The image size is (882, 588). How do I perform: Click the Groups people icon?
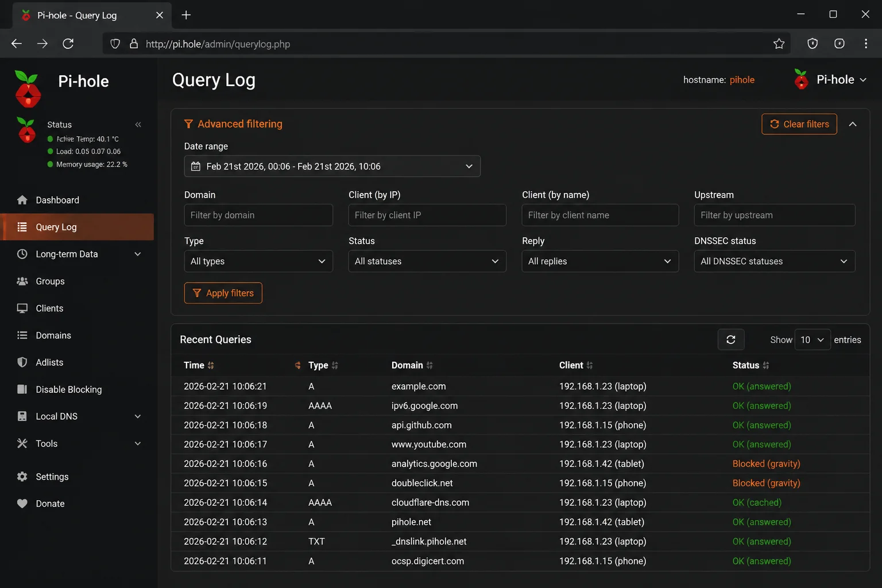(x=22, y=281)
